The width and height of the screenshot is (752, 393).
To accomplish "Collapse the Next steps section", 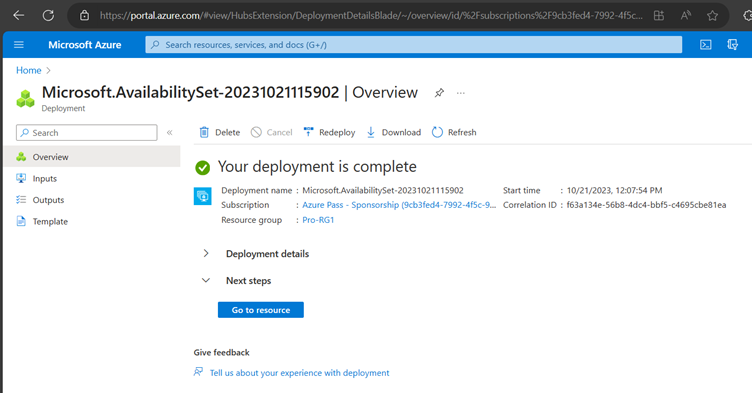I will coord(206,280).
